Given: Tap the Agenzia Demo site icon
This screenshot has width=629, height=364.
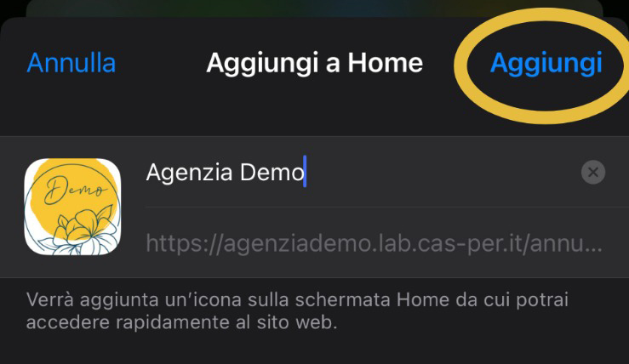Looking at the screenshot, I should point(72,207).
